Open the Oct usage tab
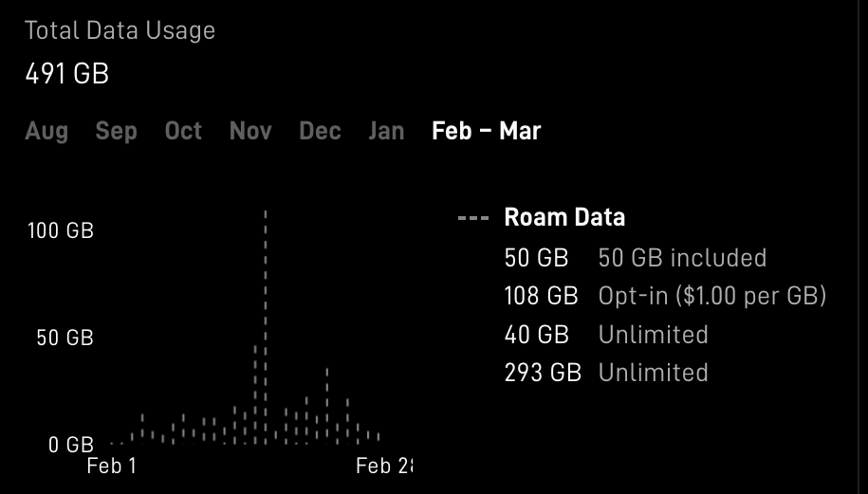 (183, 131)
